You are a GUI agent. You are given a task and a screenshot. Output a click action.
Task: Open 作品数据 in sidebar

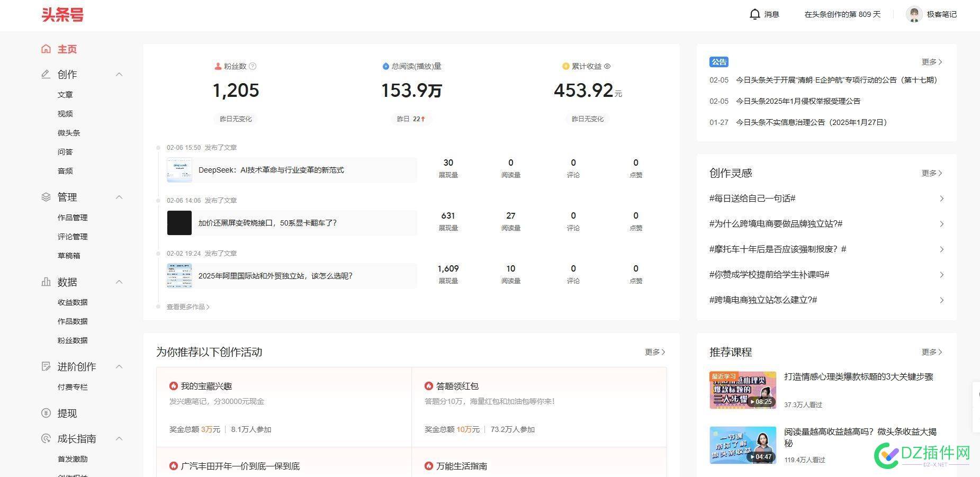(x=73, y=321)
